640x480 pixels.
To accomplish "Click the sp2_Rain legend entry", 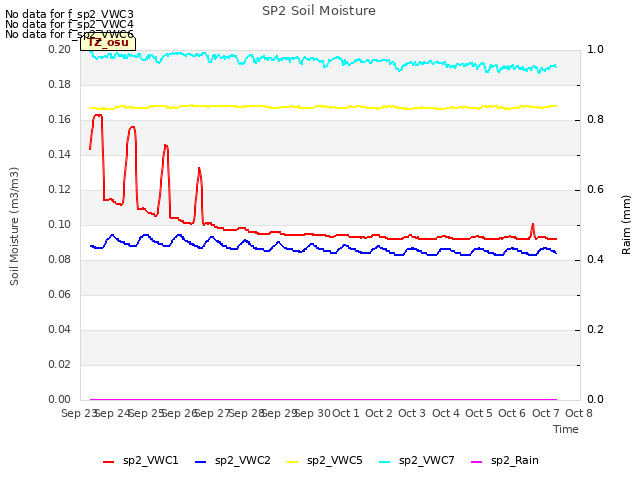I will coord(505,461).
